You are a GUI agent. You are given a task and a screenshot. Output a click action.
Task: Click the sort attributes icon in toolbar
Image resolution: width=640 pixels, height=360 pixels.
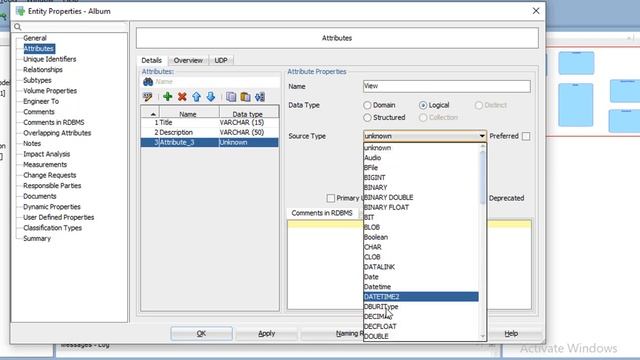tap(260, 97)
